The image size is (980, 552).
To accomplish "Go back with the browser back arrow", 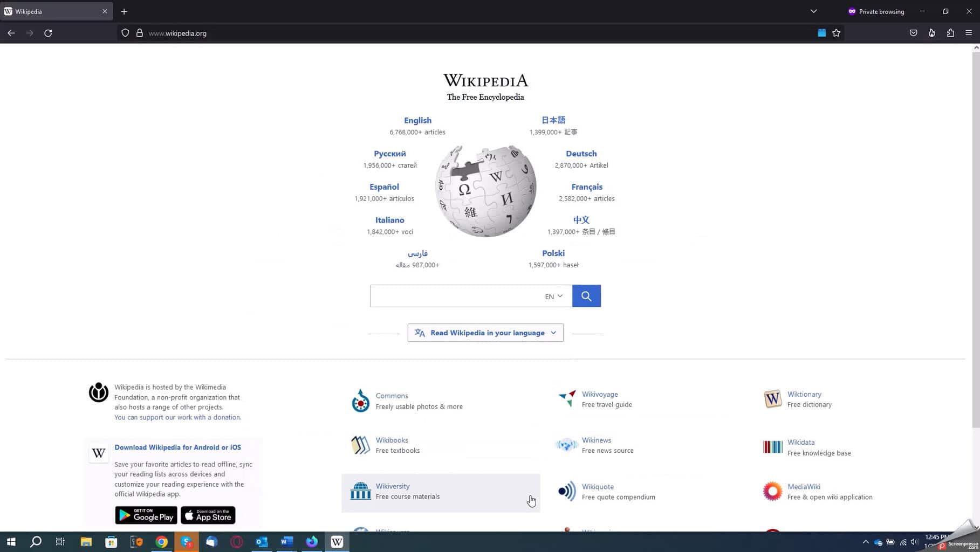I will click(11, 33).
